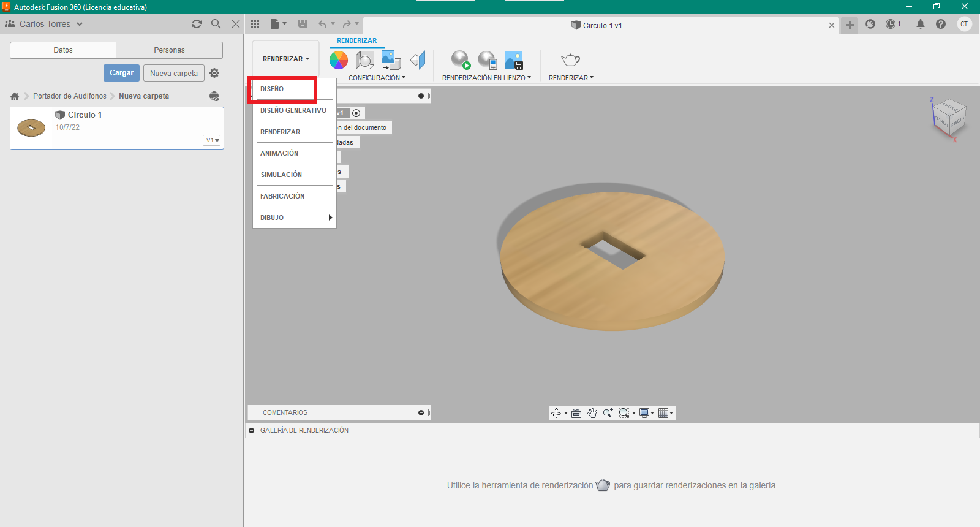Viewport: 980px width, 527px height.
Task: Open Grid and Snaps settings icon
Action: pos(663,413)
